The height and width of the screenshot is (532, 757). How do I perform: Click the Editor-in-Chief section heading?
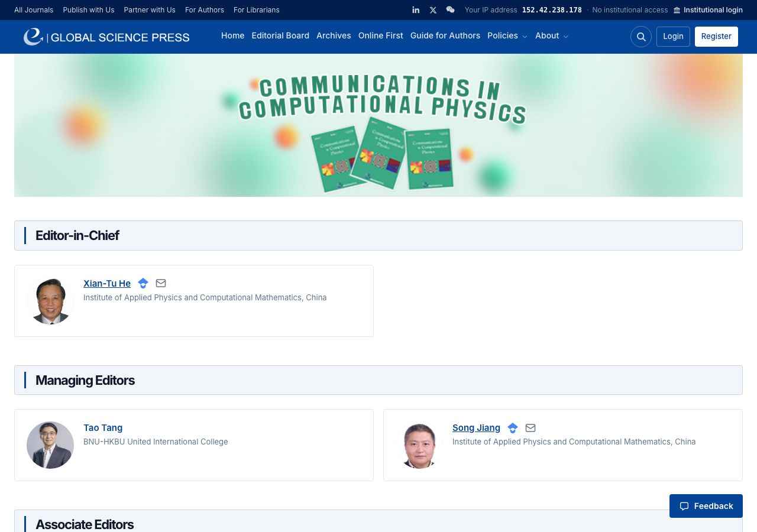click(77, 235)
